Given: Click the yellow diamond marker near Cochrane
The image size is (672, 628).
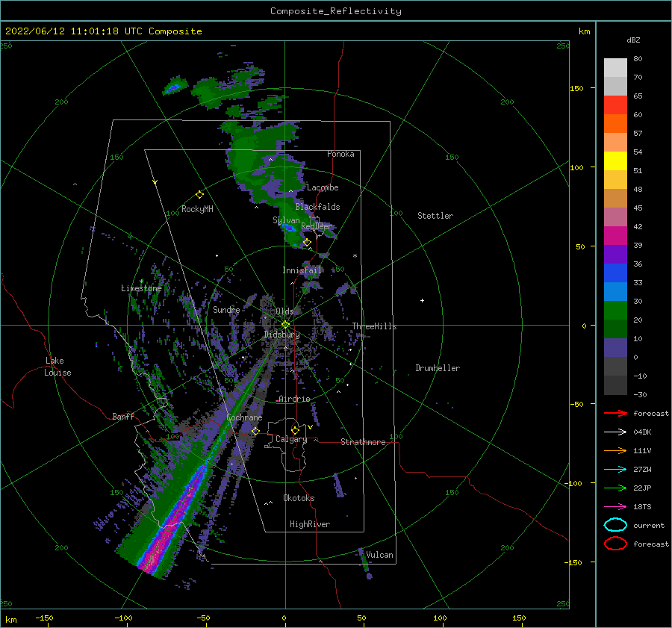Looking at the screenshot, I should pos(255,431).
